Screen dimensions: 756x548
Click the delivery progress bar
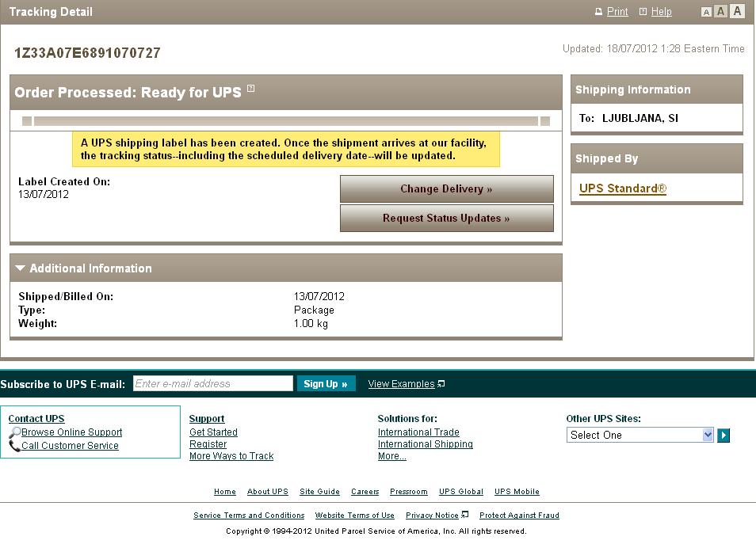(286, 121)
